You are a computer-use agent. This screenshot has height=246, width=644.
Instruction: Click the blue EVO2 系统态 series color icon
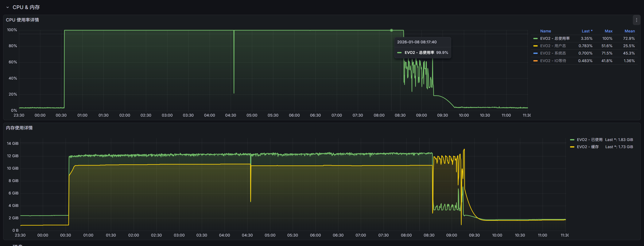pos(535,53)
